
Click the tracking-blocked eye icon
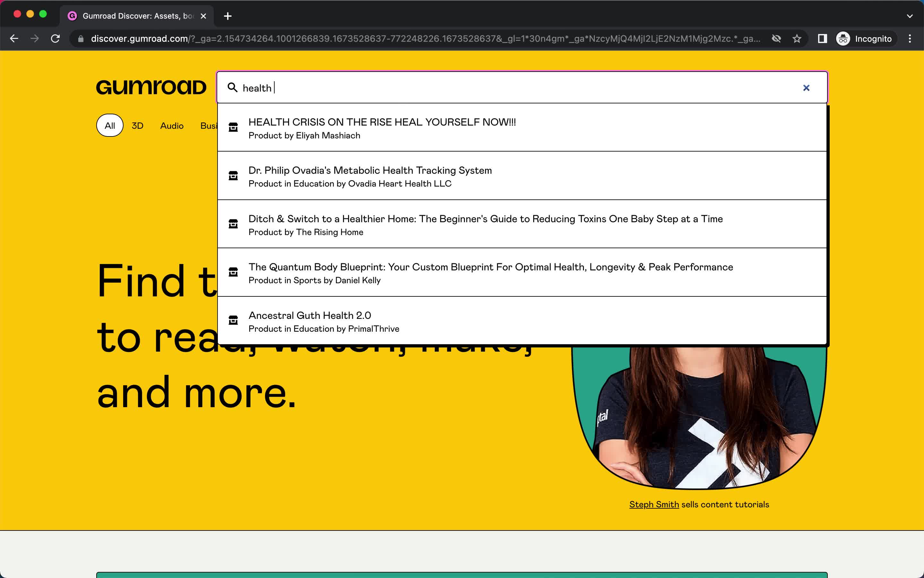(776, 39)
